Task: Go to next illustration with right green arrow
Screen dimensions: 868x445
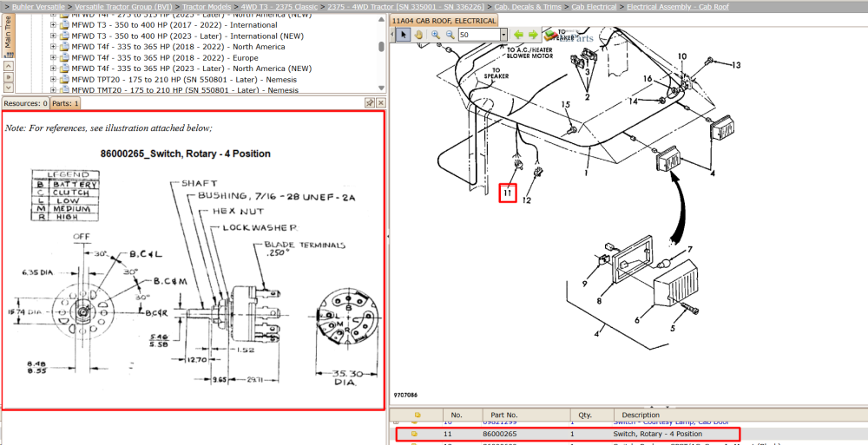Action: (x=533, y=35)
